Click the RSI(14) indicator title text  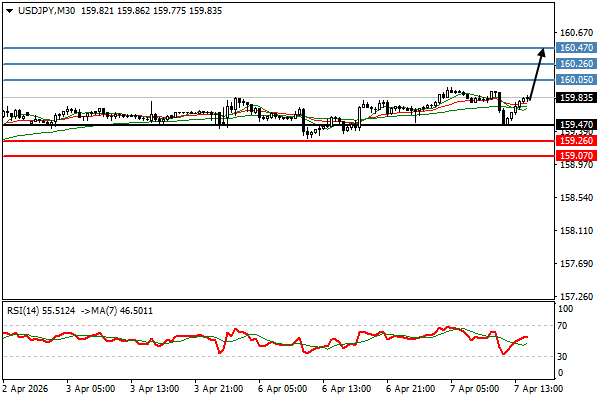[x=27, y=311]
